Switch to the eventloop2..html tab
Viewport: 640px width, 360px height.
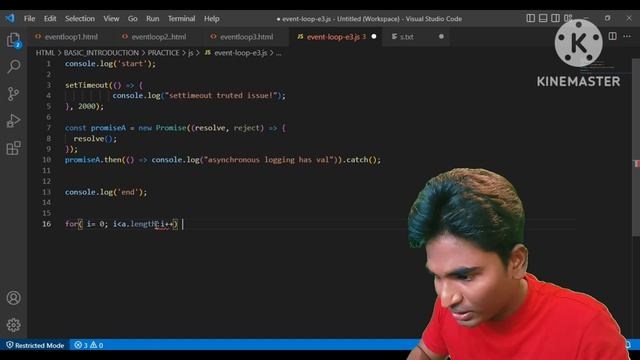(158, 37)
